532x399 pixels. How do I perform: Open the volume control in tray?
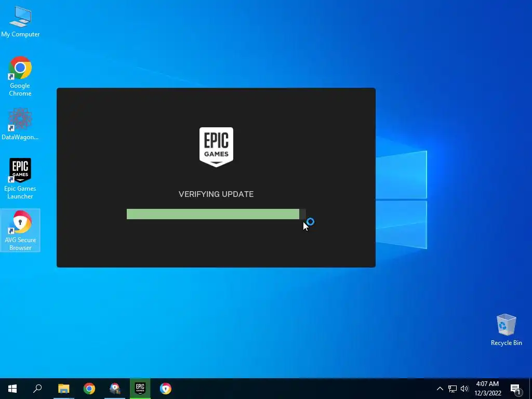(464, 389)
